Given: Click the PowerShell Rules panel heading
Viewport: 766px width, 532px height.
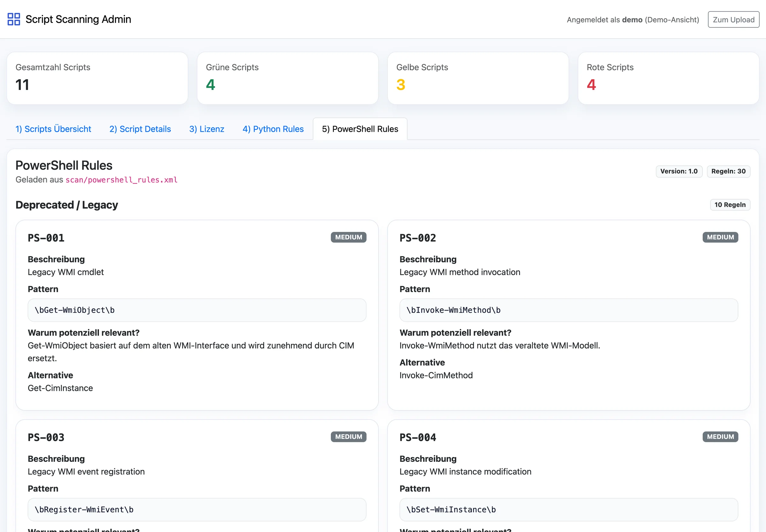Looking at the screenshot, I should click(x=64, y=166).
